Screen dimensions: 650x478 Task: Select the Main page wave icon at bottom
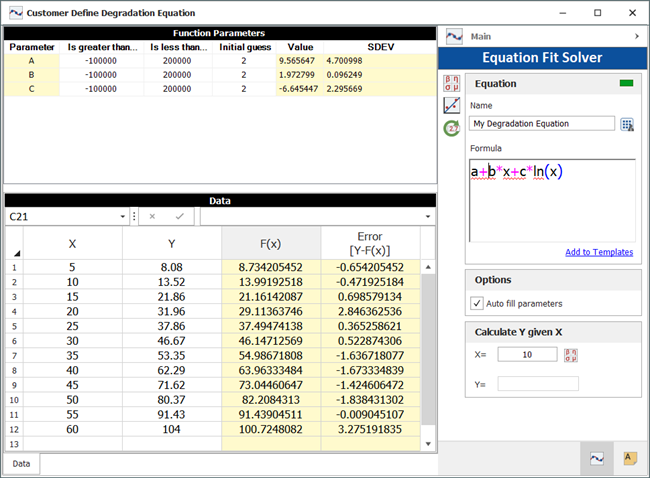point(597,459)
